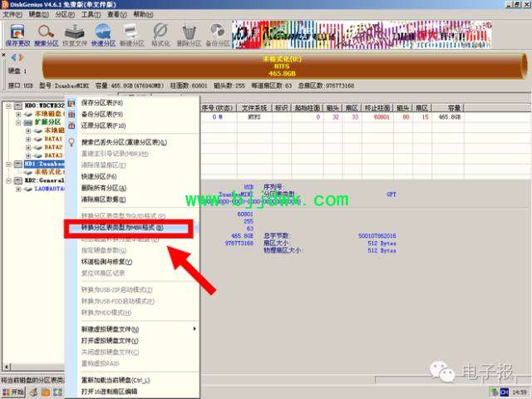Screen dimensions: 532x399
Task: Click the brown 465.8GB partition bar
Action: pos(283,66)
